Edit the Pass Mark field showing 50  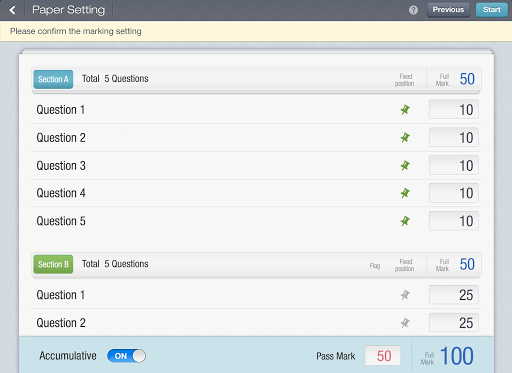[383, 356]
